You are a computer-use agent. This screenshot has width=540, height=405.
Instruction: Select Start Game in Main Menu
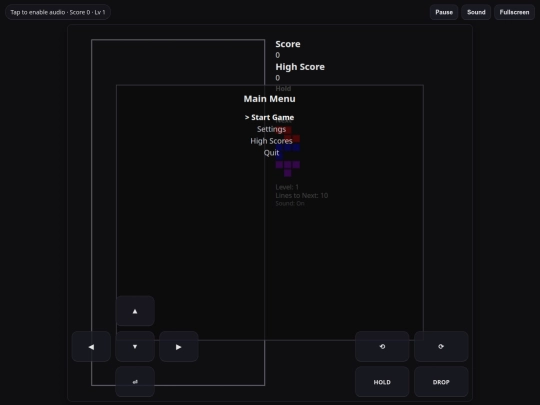[269, 117]
